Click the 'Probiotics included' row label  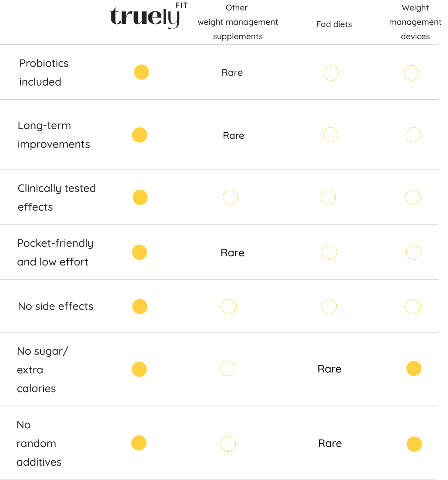tap(43, 72)
